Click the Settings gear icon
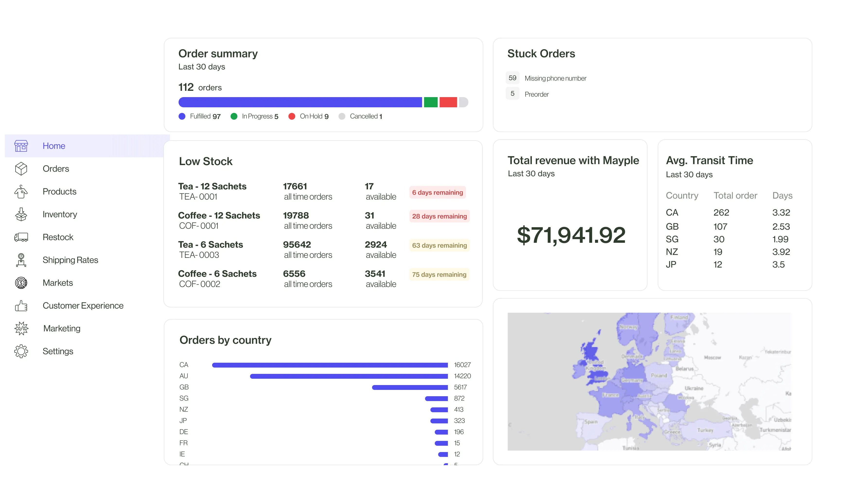The height and width of the screenshot is (504, 841). (x=21, y=351)
